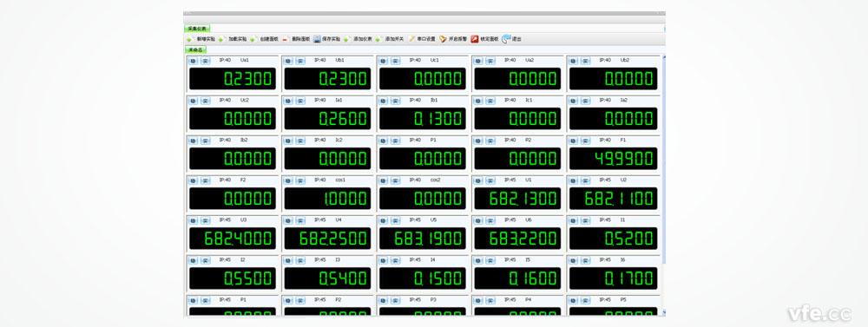The height and width of the screenshot is (327, 868).
Task: Click the 添加仪表 (add meter) toolbar icon
Action: pyautogui.click(x=347, y=39)
